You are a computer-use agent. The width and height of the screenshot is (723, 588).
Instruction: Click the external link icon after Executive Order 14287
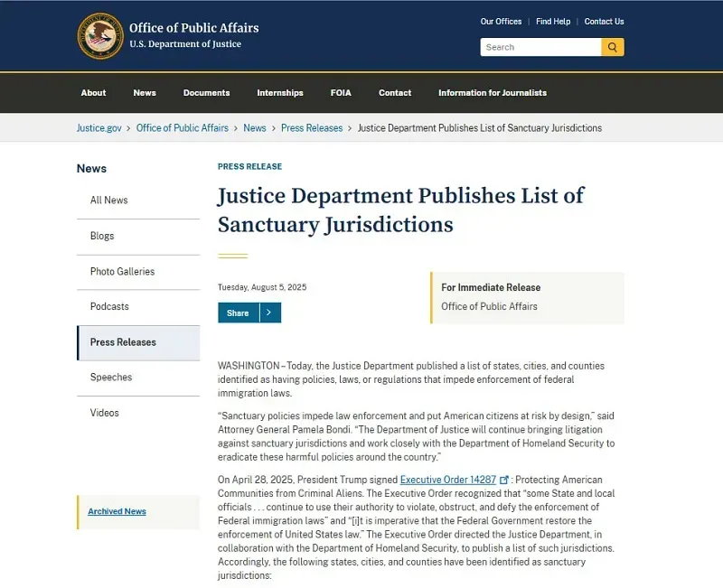coord(504,480)
